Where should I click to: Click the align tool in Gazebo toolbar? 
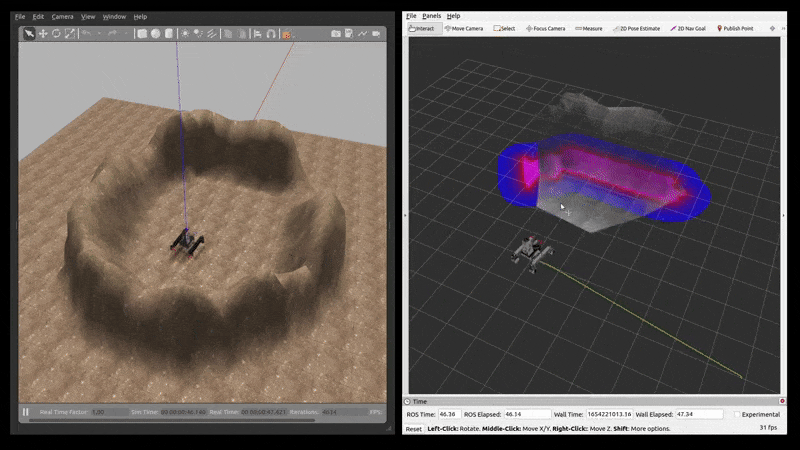(258, 34)
